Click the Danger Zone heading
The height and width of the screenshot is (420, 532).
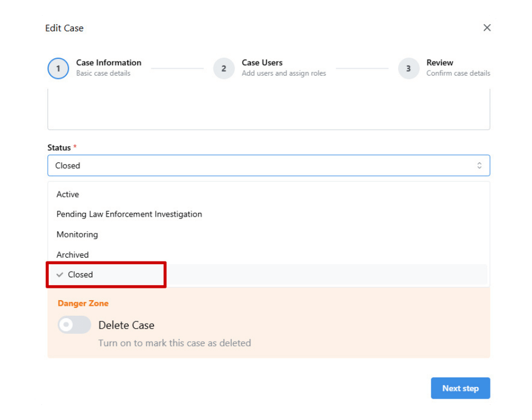83,304
